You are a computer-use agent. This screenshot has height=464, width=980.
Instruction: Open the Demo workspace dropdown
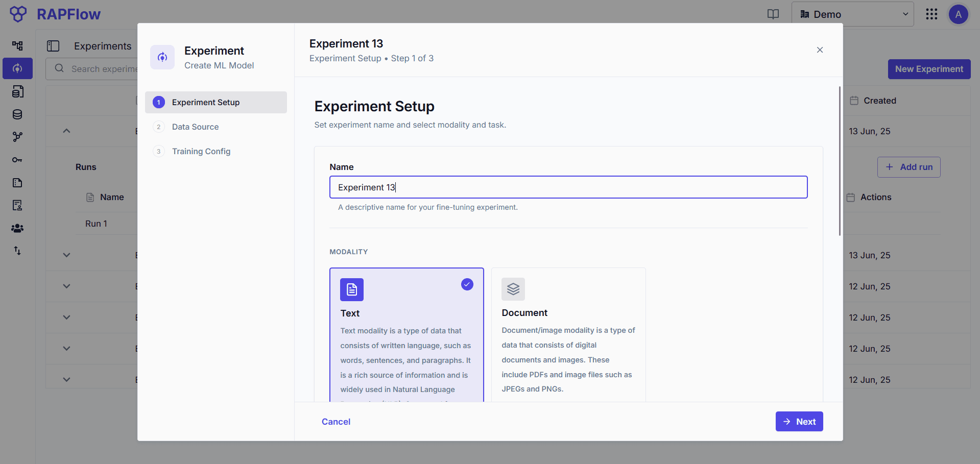pos(853,14)
